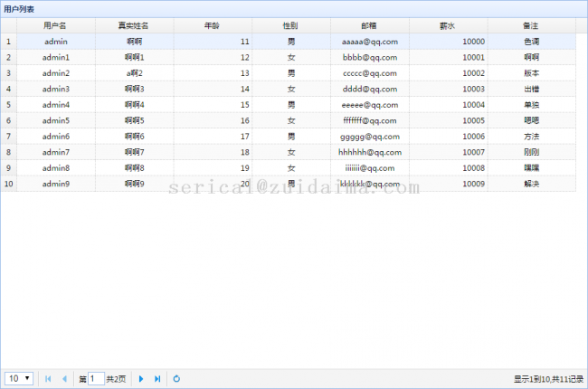Open the page size dropdown showing 10
Viewport: 588px width, 389px height.
pyautogui.click(x=19, y=378)
